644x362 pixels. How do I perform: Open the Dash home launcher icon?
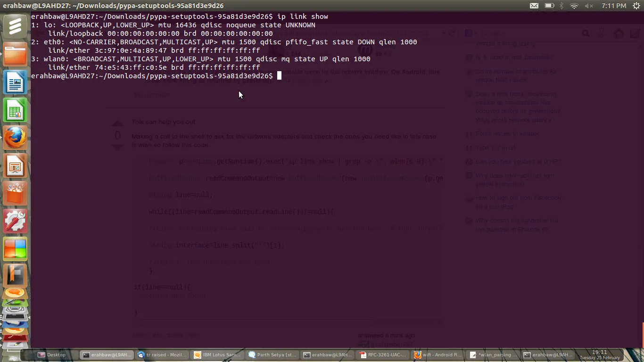point(15,27)
